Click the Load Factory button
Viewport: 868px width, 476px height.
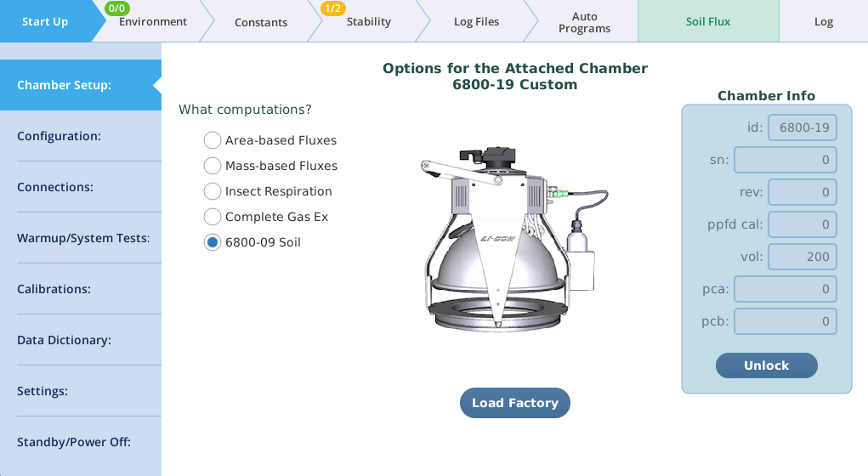coord(515,403)
